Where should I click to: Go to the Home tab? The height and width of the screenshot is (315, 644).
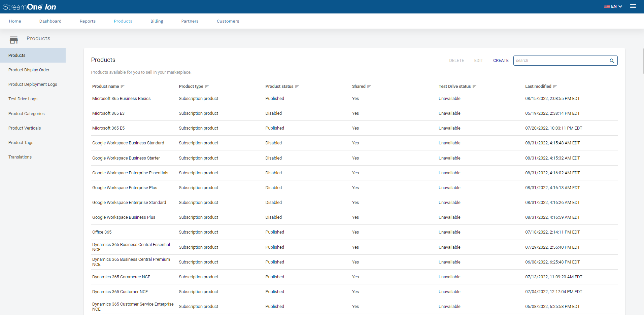[15, 21]
